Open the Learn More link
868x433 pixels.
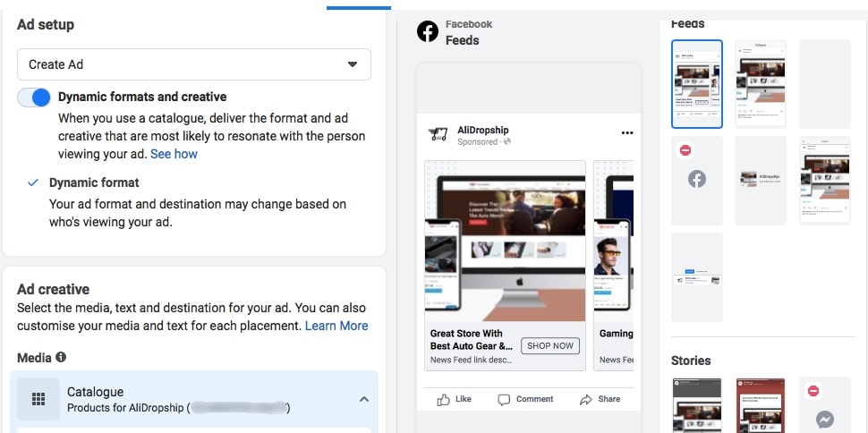point(336,326)
